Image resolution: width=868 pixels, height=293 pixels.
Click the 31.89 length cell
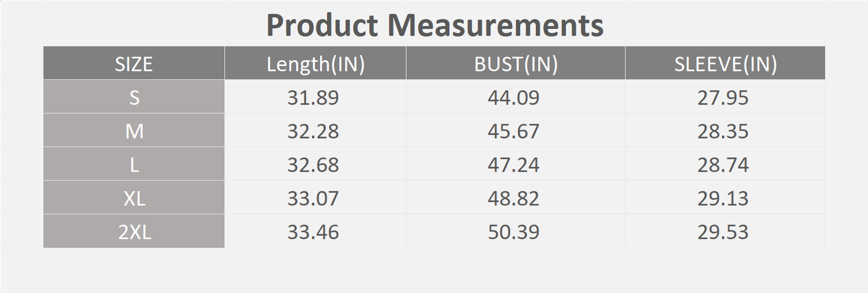pos(313,97)
